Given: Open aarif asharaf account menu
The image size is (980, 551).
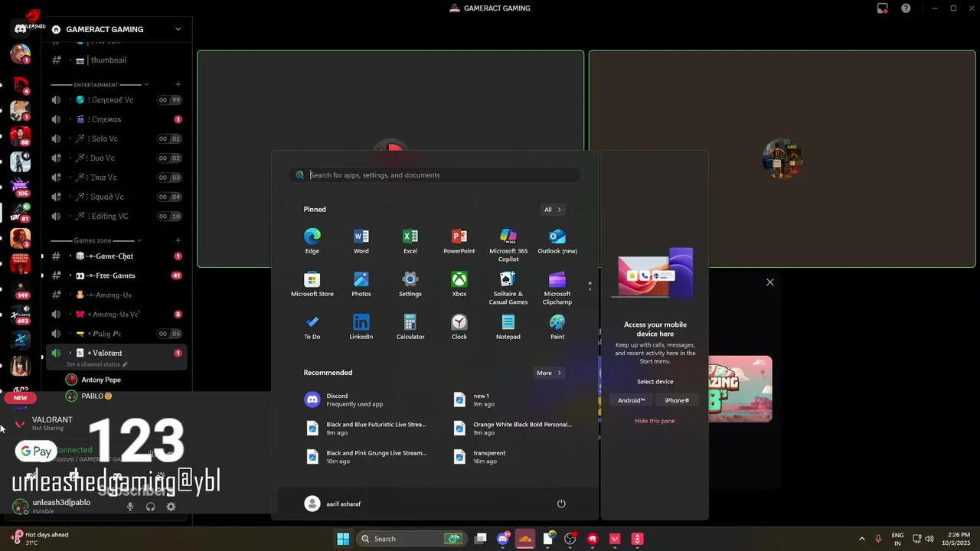Looking at the screenshot, I should [333, 504].
